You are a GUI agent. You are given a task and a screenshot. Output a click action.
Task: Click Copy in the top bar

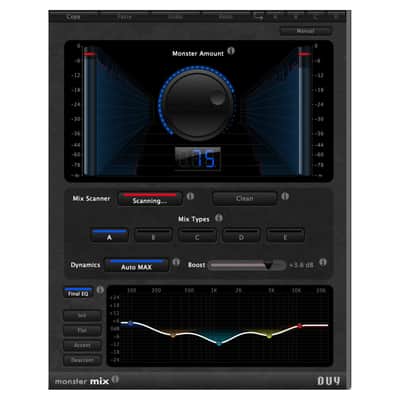tap(73, 17)
